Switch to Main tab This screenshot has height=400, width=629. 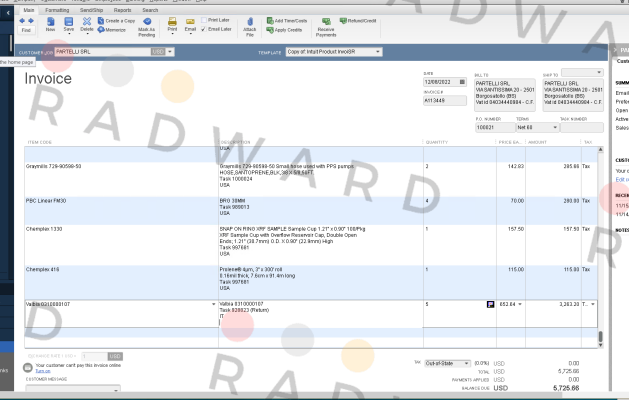coord(28,10)
